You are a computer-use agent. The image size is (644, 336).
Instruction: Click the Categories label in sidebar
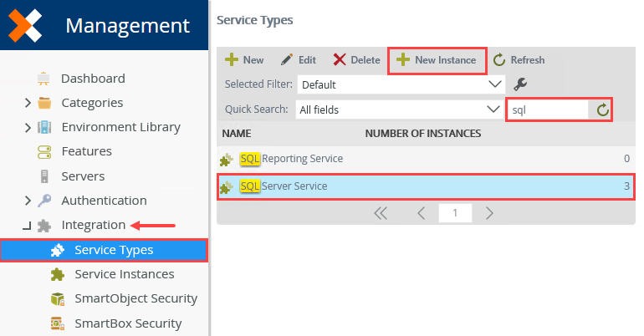tap(92, 103)
